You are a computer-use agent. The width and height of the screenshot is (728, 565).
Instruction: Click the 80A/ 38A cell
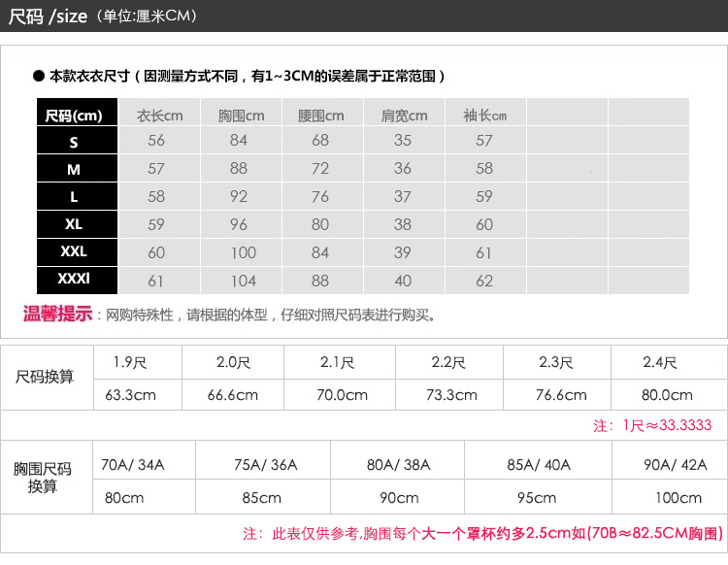point(398,465)
